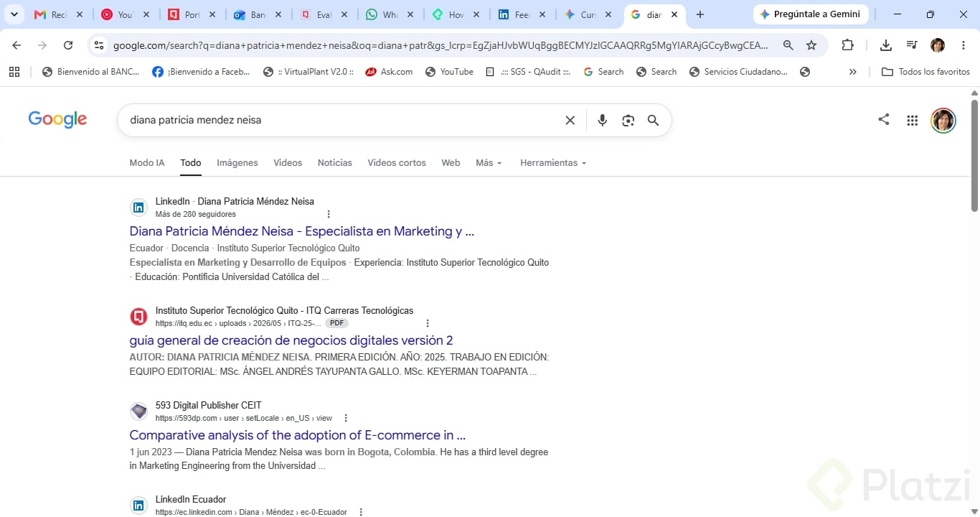Open the Ask.com bookmark

[389, 72]
